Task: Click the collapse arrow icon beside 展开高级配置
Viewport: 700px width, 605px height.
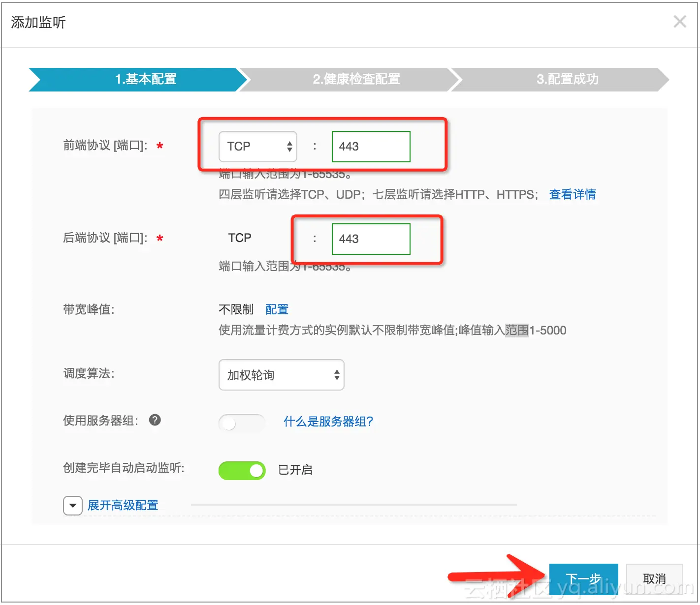Action: tap(72, 505)
